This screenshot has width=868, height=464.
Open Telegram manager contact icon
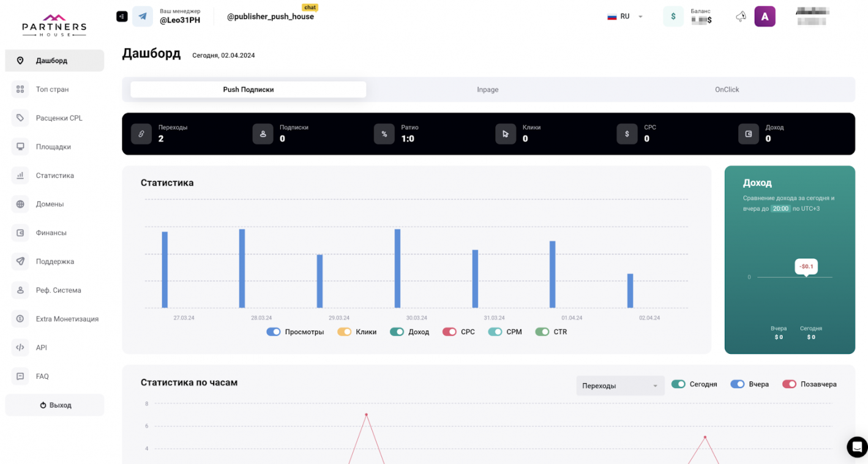pos(143,17)
